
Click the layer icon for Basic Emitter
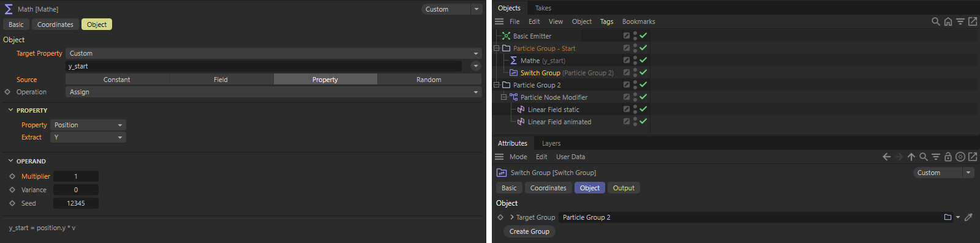627,36
